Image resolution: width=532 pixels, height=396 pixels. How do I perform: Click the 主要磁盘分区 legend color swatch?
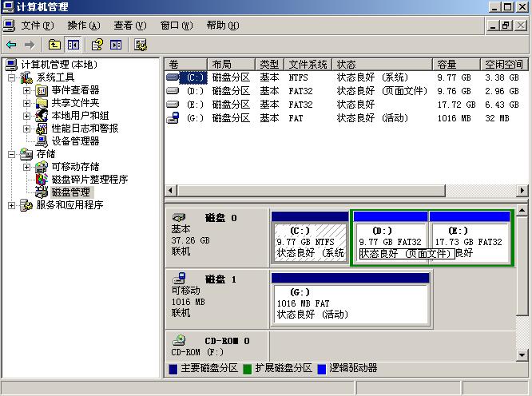click(173, 369)
